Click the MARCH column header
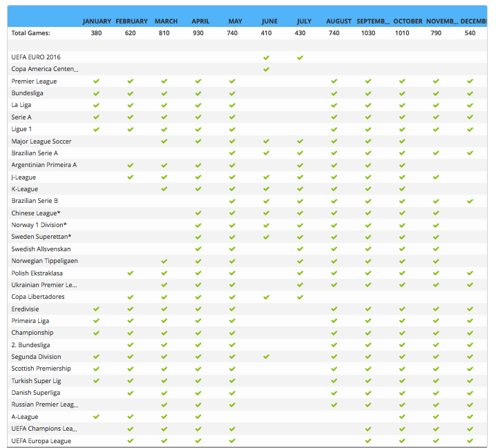This screenshot has width=496, height=448. coord(166,21)
